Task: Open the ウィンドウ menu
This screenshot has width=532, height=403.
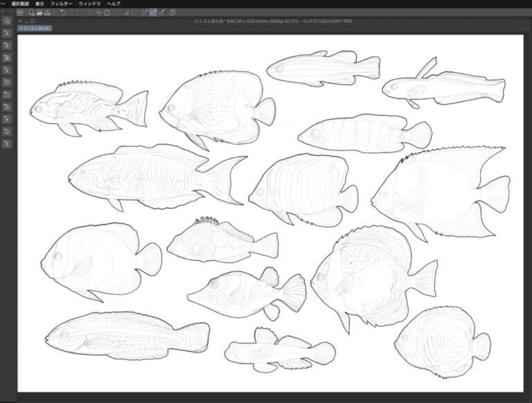Action: [89, 3]
